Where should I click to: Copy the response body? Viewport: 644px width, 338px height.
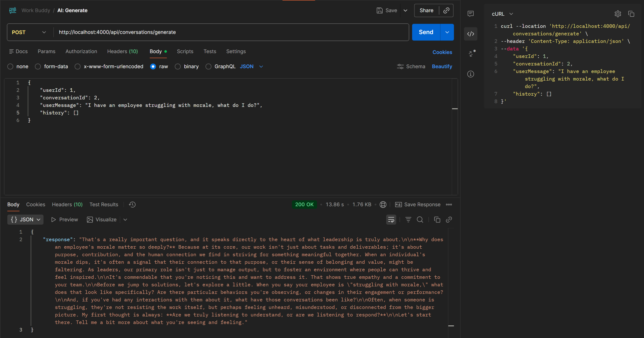click(437, 219)
